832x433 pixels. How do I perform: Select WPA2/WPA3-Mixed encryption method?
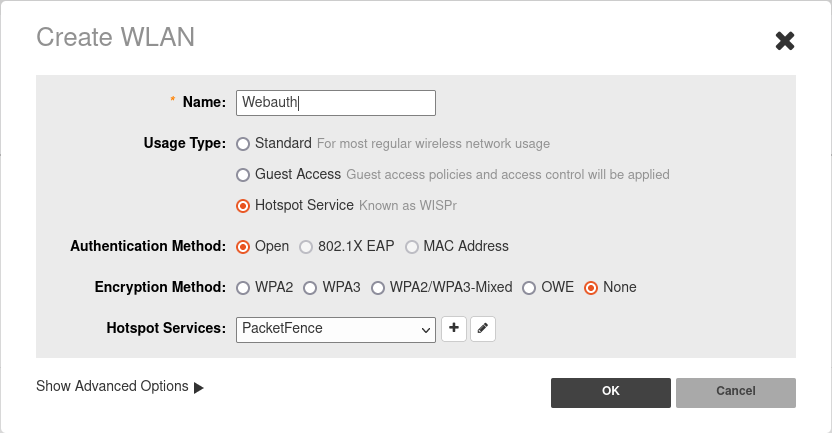click(x=378, y=288)
